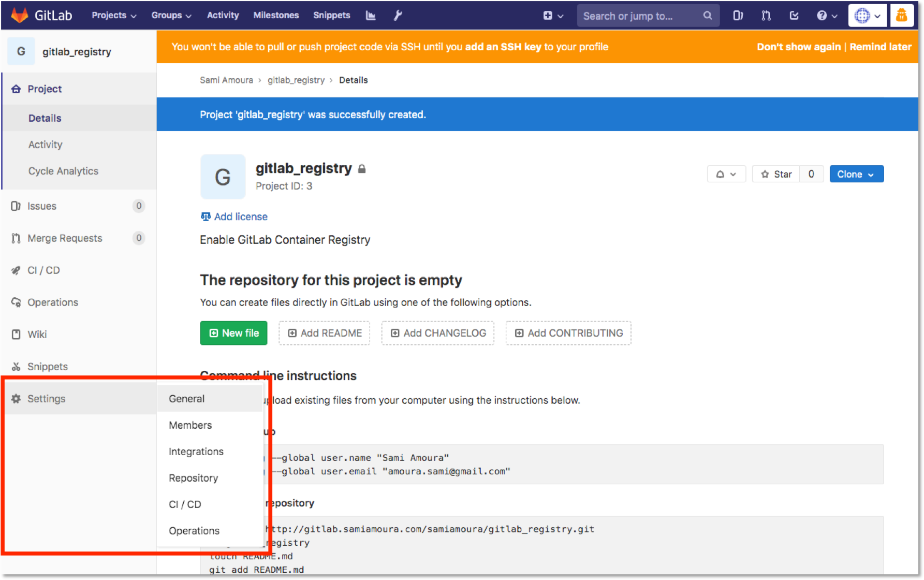Select CI / CD in the left sidebar
The image size is (924, 580).
43,270
